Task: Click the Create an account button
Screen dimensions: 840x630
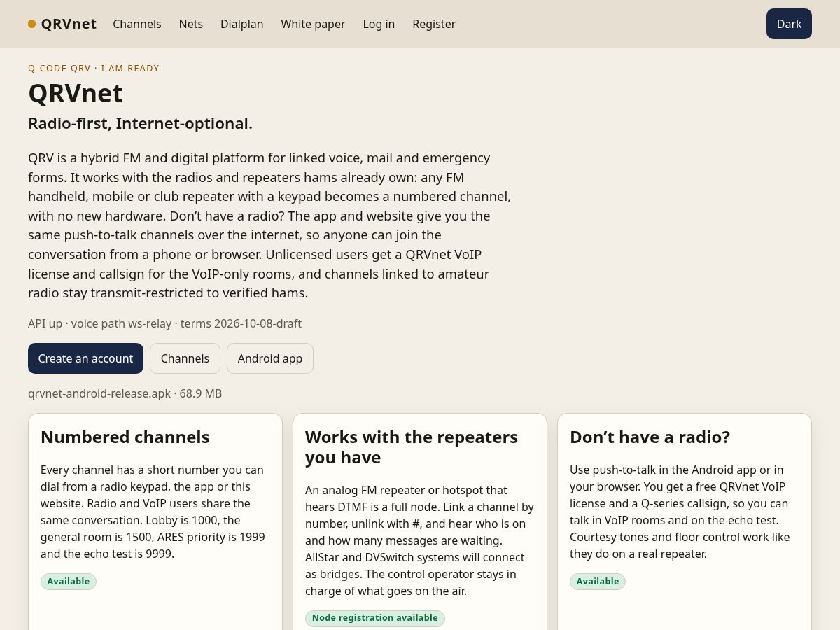Action: (x=85, y=358)
